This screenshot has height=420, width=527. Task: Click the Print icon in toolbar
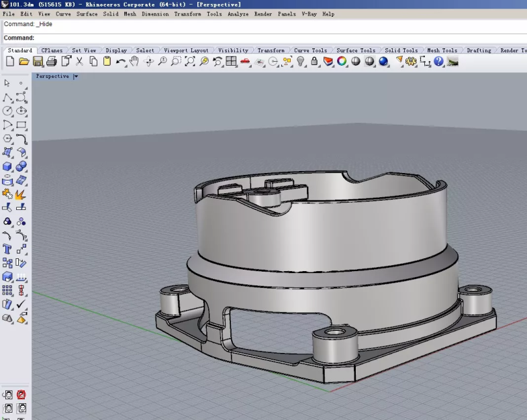(x=52, y=62)
